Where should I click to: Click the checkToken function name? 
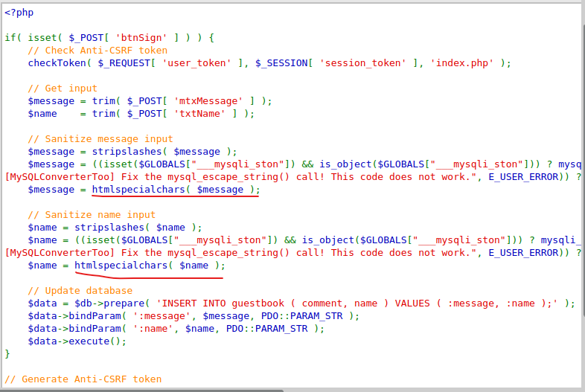pyautogui.click(x=57, y=63)
